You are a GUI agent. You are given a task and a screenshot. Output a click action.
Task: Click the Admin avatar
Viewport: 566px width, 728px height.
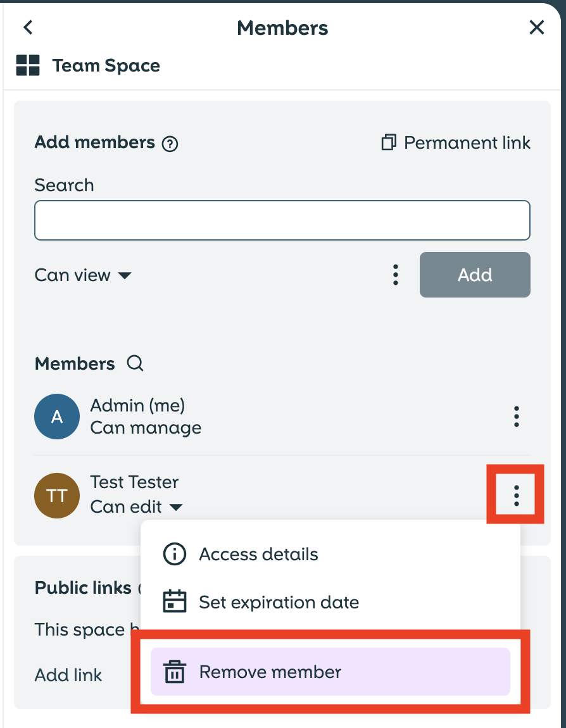coord(57,417)
